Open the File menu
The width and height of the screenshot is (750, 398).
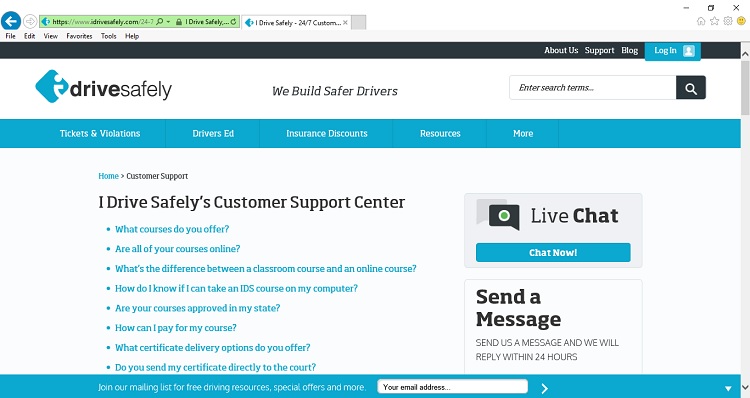pos(11,36)
